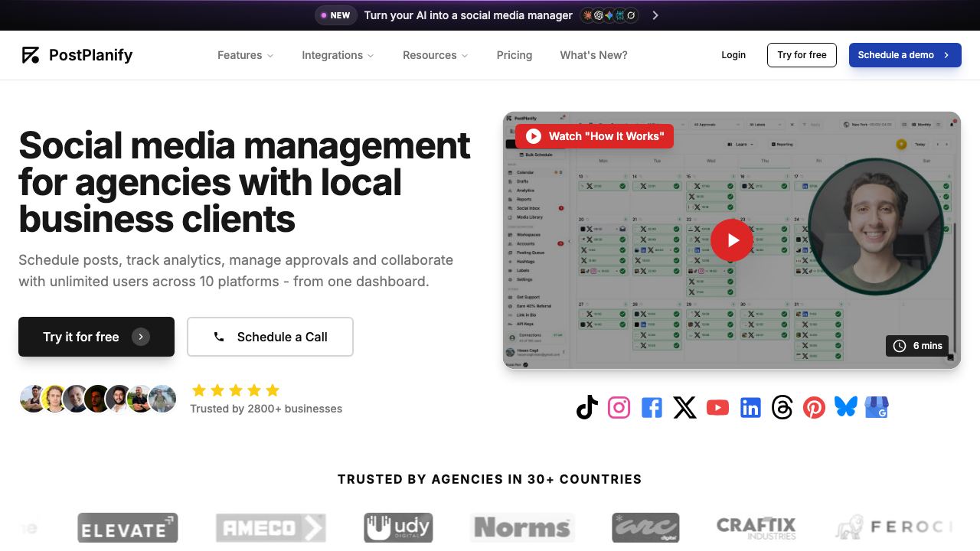Click the udy Digital company logo
Viewport: 980px width, 551px height.
click(x=398, y=528)
